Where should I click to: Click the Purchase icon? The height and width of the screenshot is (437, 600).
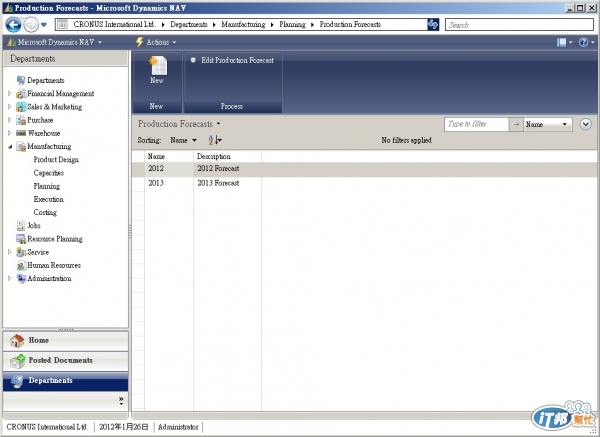pyautogui.click(x=21, y=120)
